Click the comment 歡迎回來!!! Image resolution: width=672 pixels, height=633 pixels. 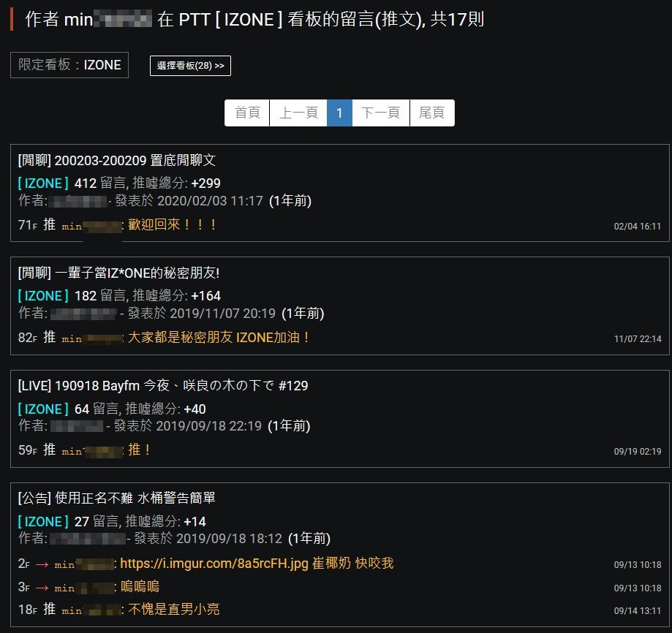click(x=173, y=224)
